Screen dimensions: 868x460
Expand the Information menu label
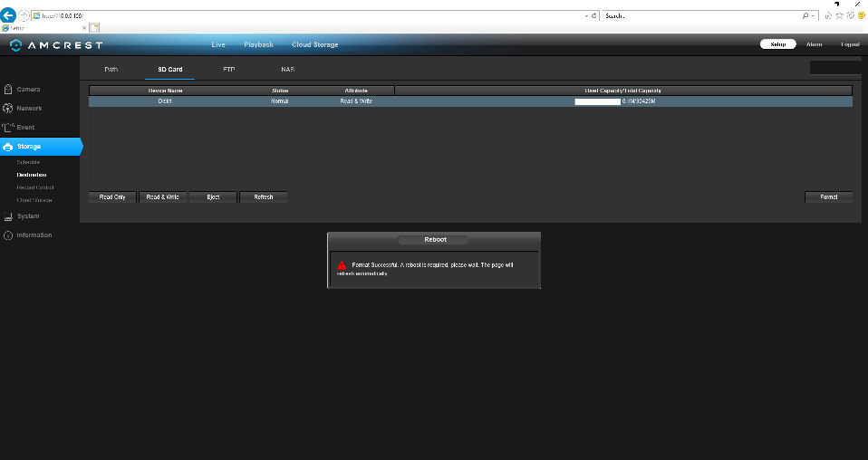(x=34, y=235)
